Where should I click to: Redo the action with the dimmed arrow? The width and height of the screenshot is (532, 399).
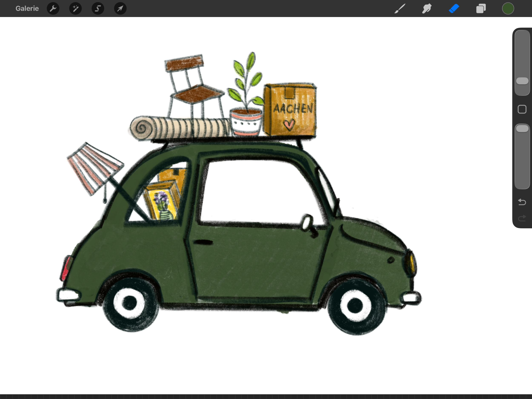(x=522, y=218)
